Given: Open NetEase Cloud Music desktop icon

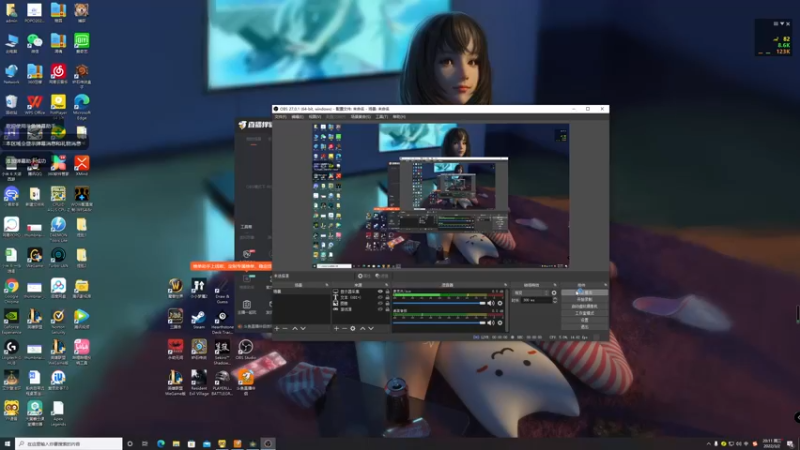Looking at the screenshot, I should (x=58, y=74).
